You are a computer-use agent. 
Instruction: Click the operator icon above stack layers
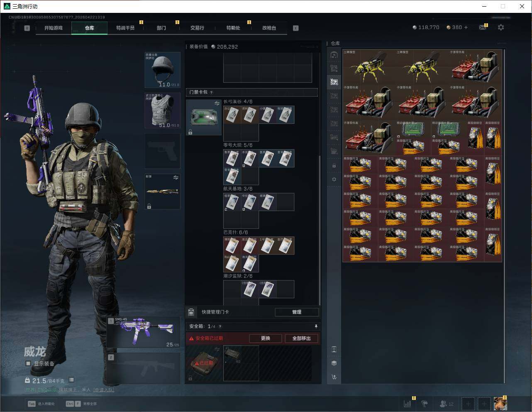pyautogui.click(x=334, y=349)
